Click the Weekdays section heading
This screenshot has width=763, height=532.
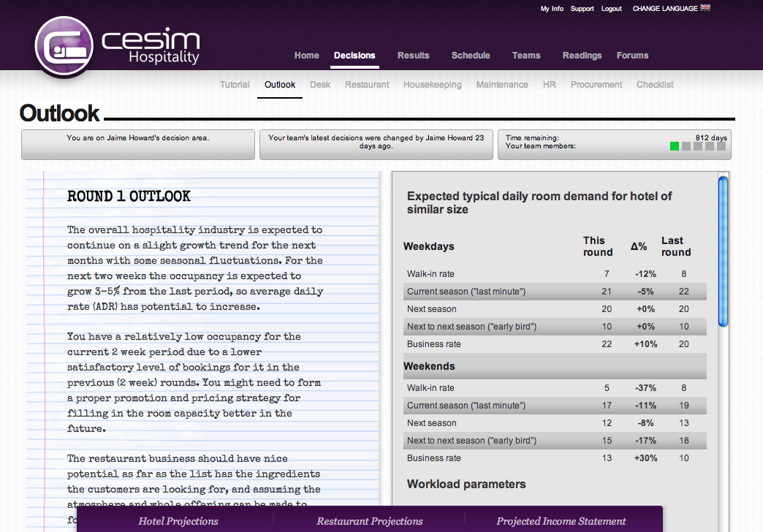click(x=429, y=246)
